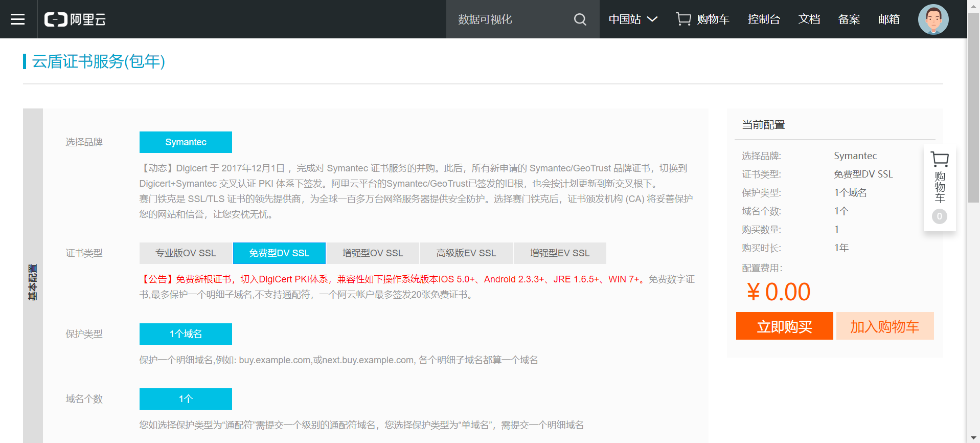The width and height of the screenshot is (980, 443).
Task: Click the Aliyun logo
Action: click(75, 19)
